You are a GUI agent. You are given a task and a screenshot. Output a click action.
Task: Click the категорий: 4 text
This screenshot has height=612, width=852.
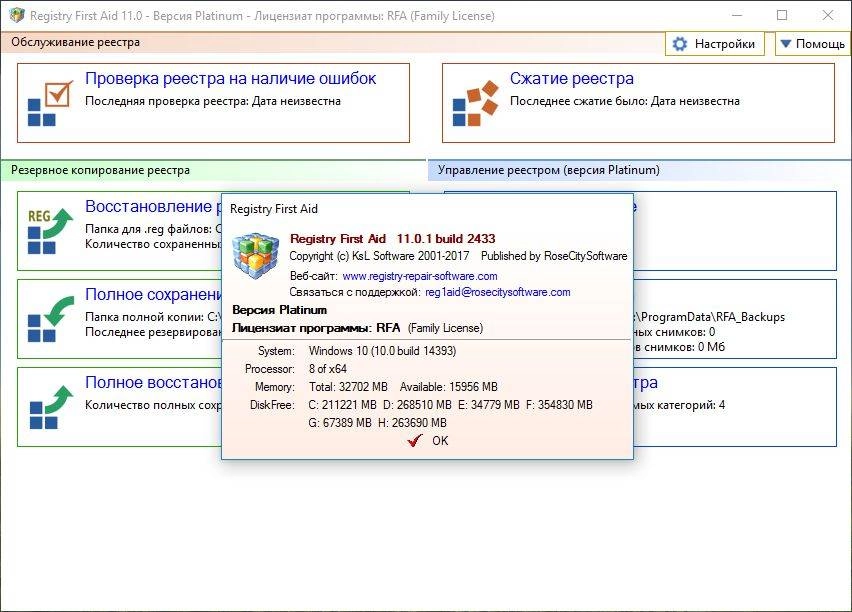679,405
